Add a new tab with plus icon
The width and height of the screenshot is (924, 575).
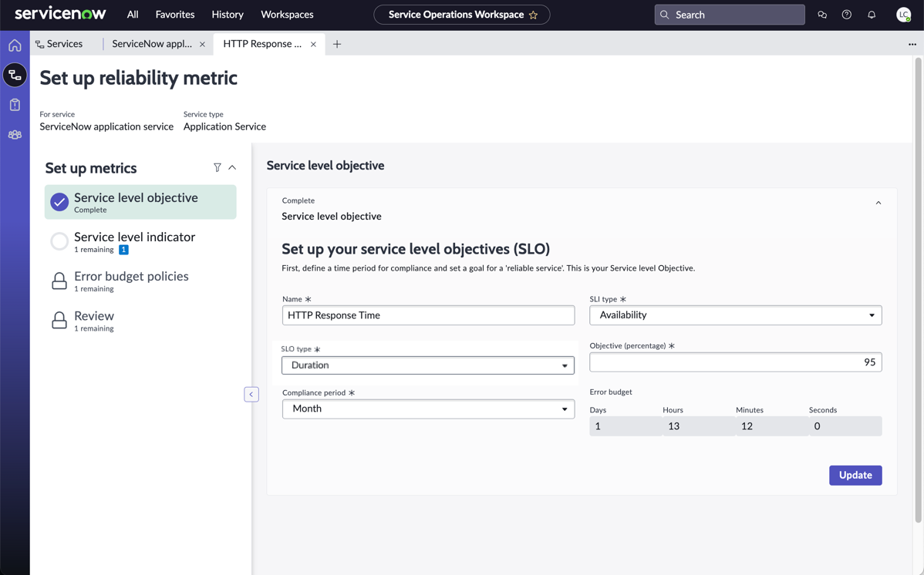pyautogui.click(x=337, y=44)
